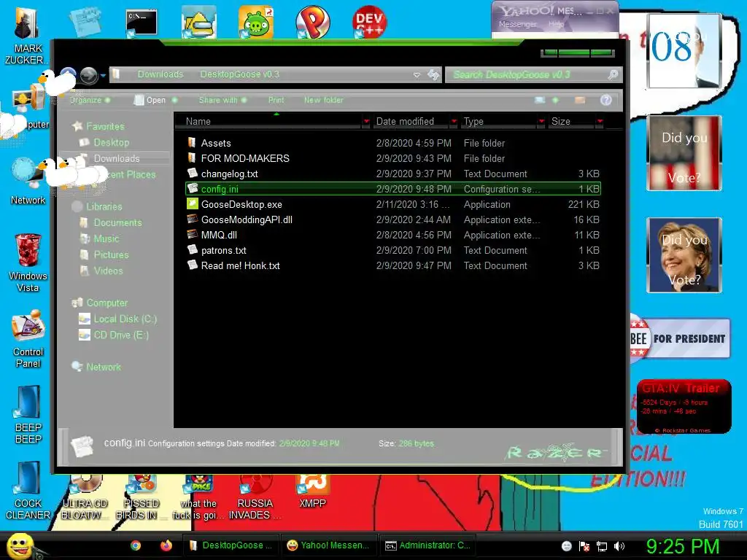Launch Chrome from the taskbar
747x560 pixels.
[x=136, y=545]
